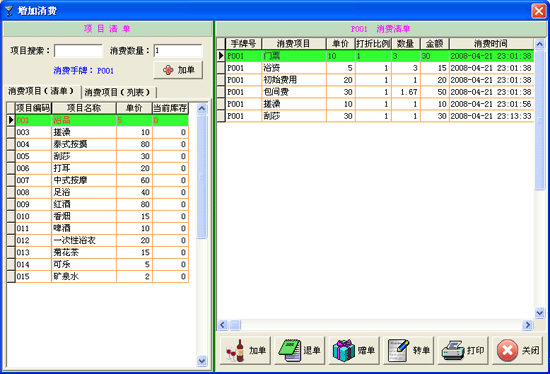Click the 项目名称 column header

(x=84, y=108)
